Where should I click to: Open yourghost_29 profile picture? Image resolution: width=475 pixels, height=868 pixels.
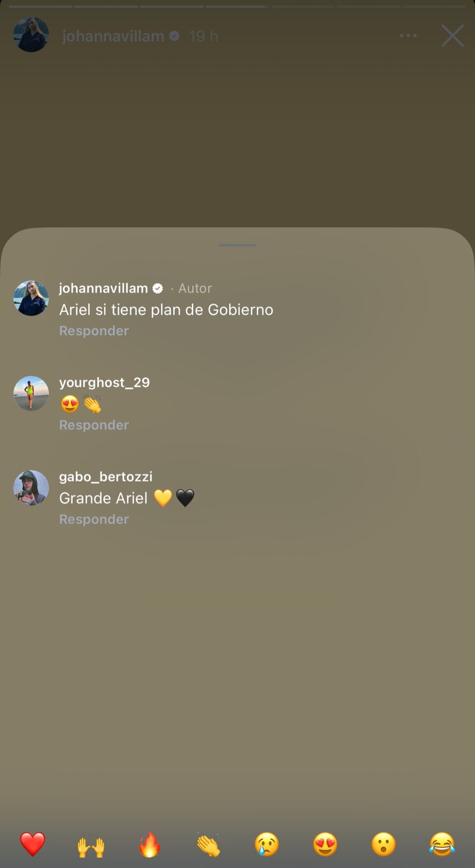click(31, 393)
